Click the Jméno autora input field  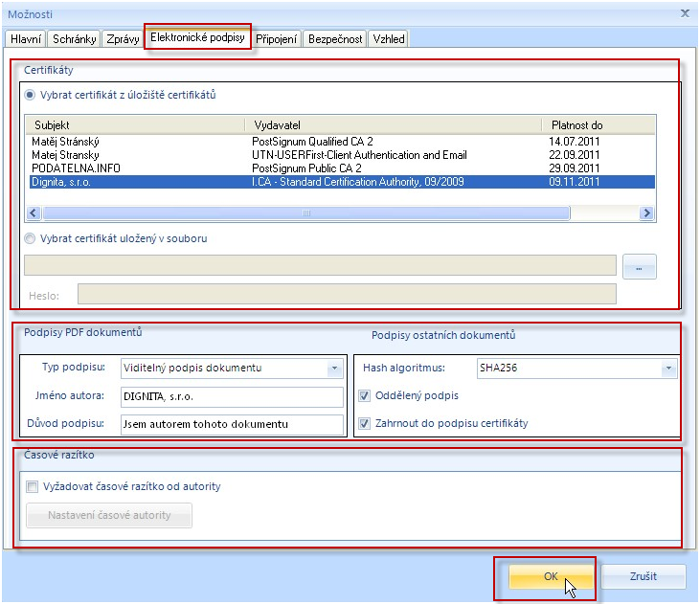(232, 397)
